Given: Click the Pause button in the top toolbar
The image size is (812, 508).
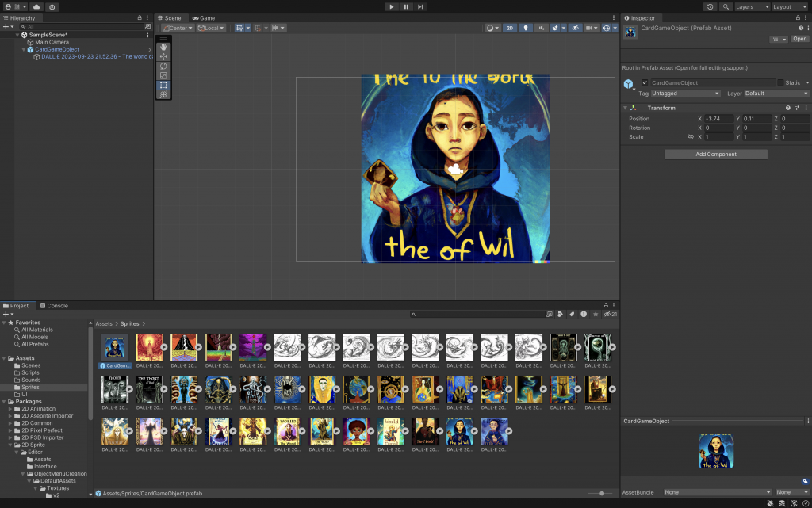Looking at the screenshot, I should click(x=406, y=6).
